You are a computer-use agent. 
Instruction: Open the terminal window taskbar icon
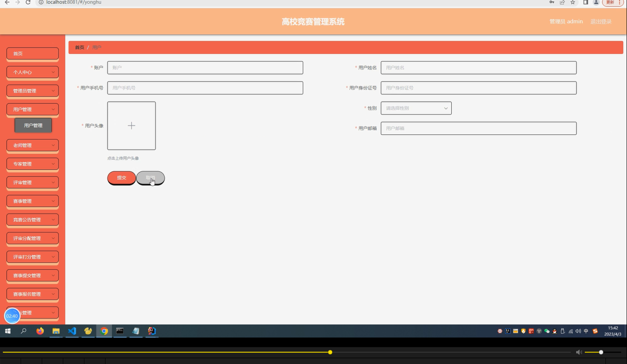pyautogui.click(x=120, y=331)
